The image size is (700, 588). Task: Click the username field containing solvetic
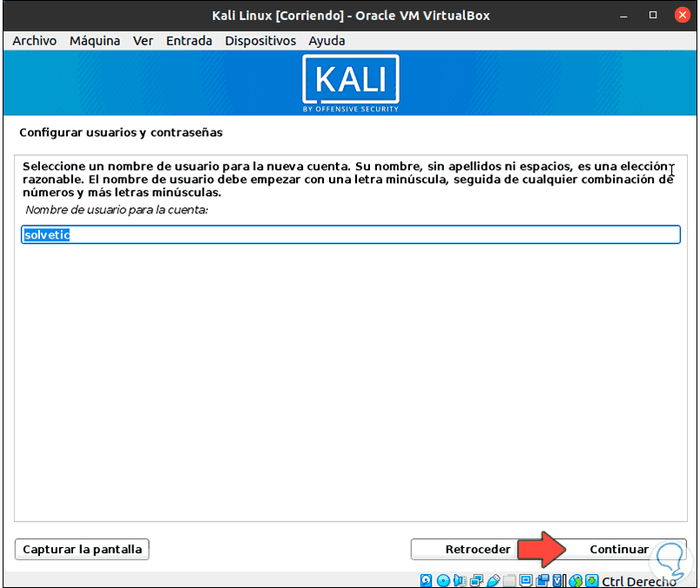(x=351, y=234)
